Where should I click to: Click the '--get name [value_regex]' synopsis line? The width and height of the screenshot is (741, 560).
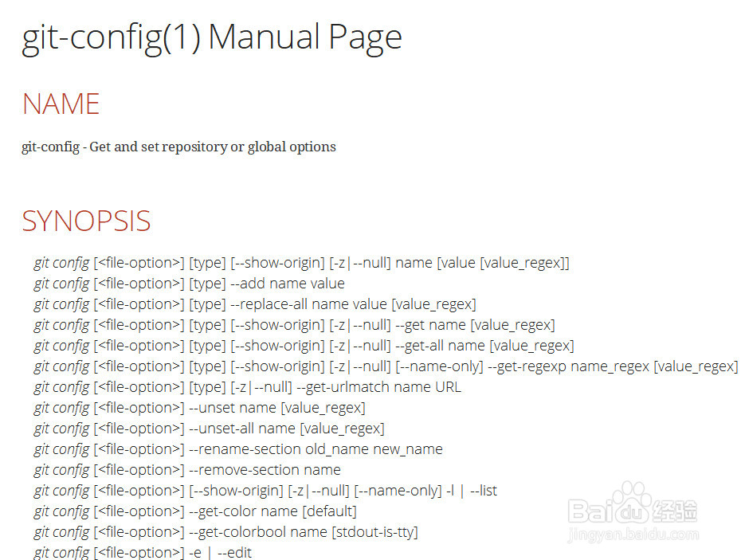pyautogui.click(x=294, y=325)
